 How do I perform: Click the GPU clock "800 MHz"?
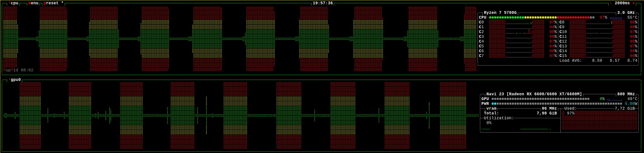coord(626,94)
